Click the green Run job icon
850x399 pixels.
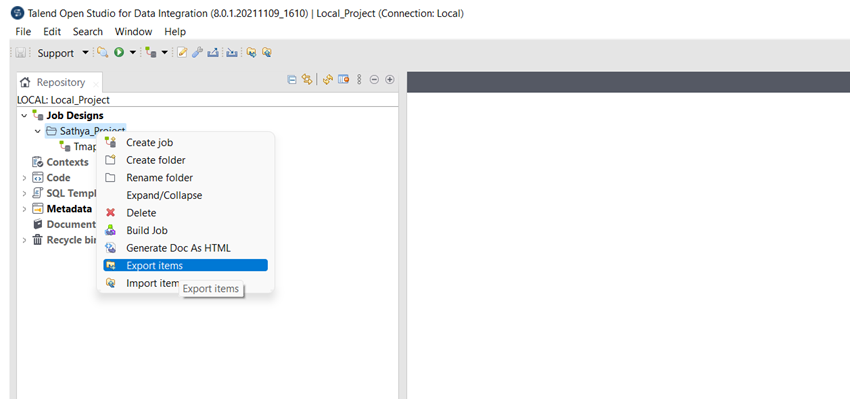click(x=119, y=53)
